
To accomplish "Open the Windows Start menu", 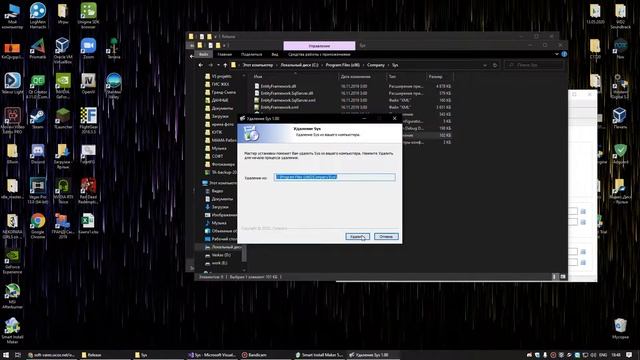I will point(6,355).
